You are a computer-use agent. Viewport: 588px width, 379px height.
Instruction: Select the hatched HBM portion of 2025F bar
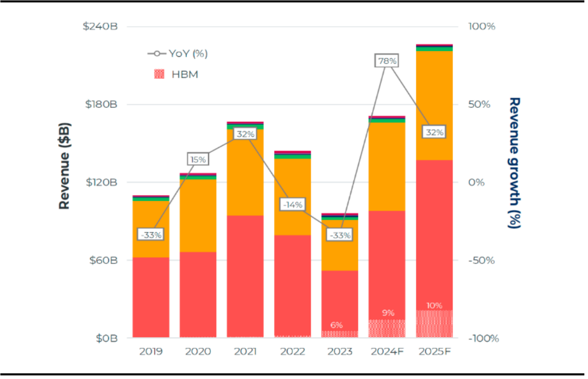(434, 324)
